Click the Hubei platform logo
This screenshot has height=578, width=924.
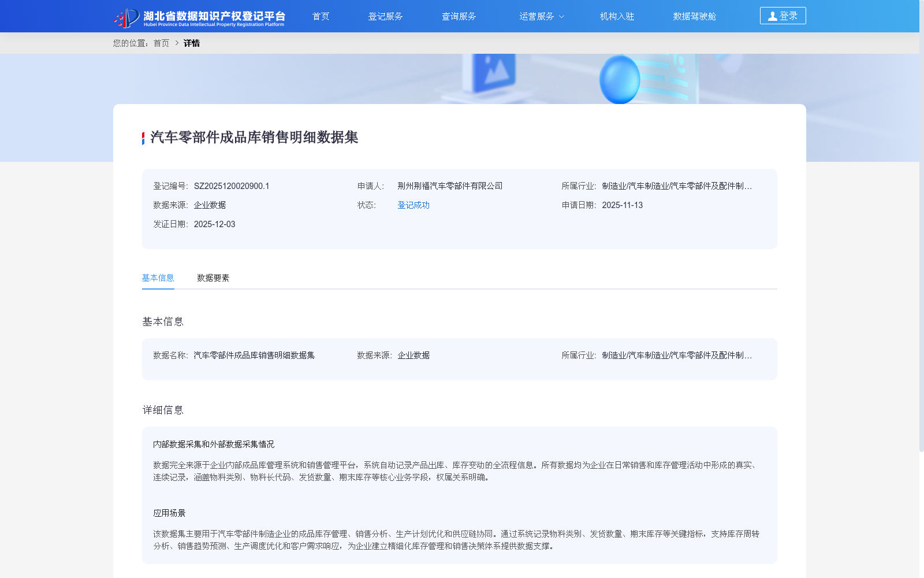pyautogui.click(x=199, y=17)
